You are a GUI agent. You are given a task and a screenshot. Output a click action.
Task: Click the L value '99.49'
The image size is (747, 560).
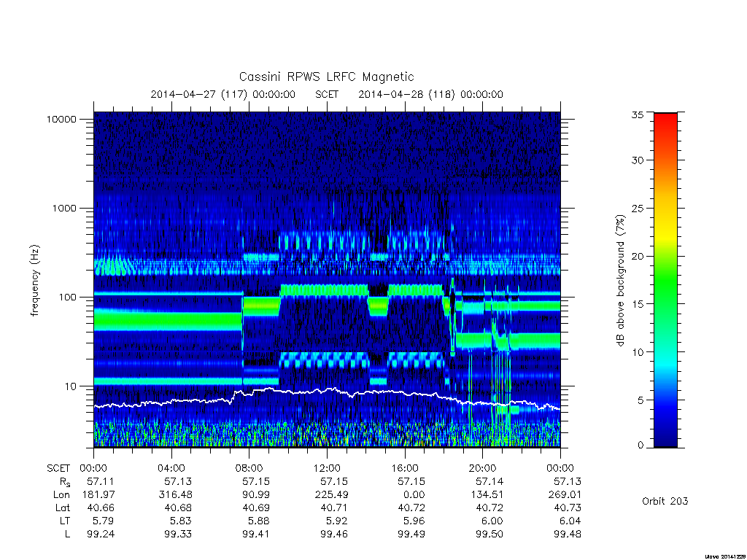411,534
